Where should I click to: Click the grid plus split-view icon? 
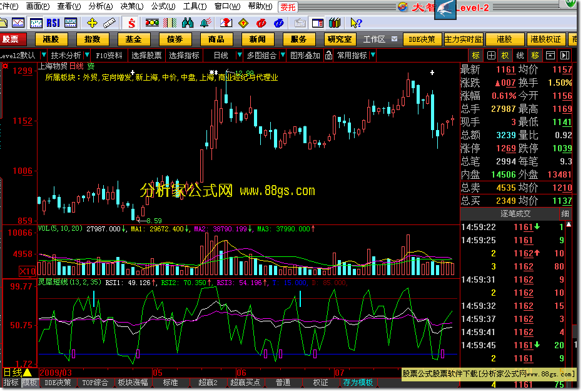(x=491, y=56)
